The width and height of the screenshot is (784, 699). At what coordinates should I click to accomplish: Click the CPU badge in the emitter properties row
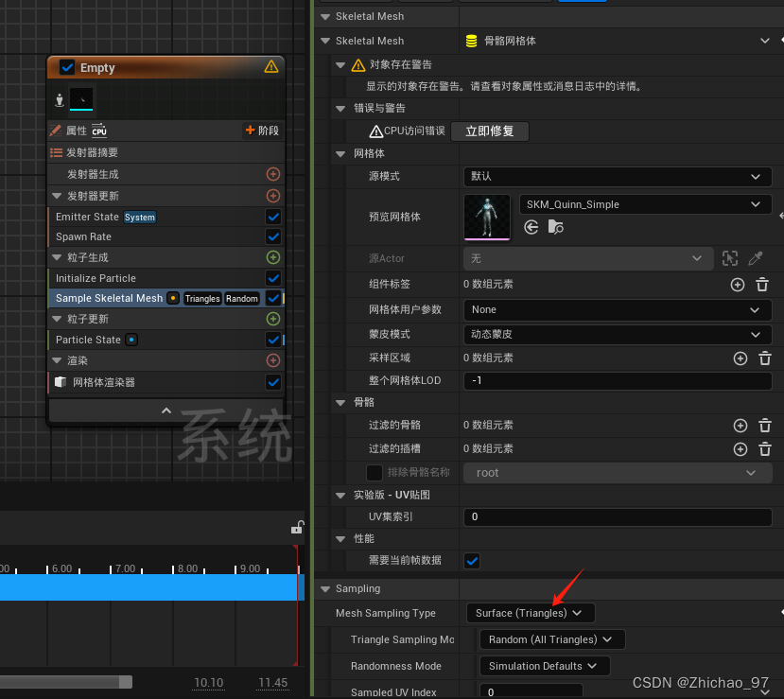(x=99, y=131)
